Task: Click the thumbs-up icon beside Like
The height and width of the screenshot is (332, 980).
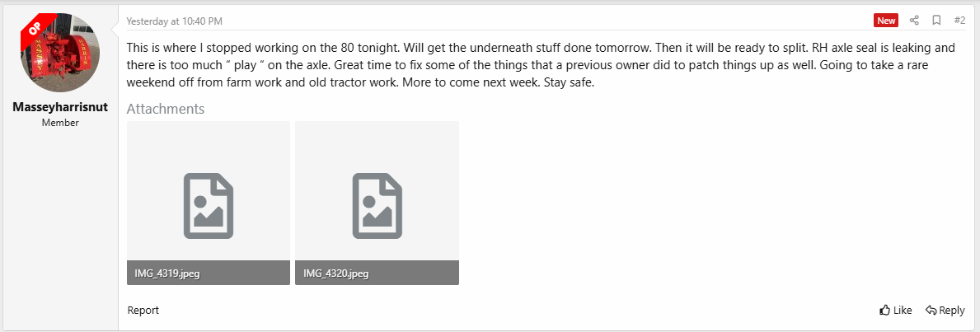Action: (884, 310)
